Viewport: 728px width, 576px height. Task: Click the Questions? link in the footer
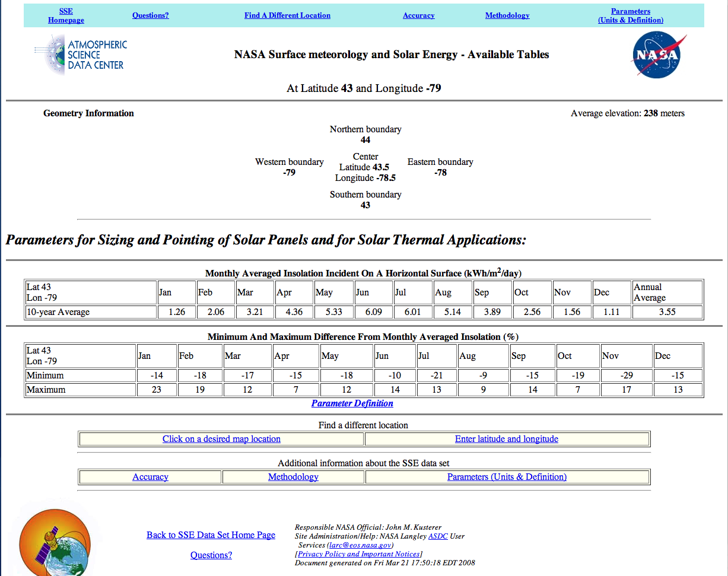211,555
